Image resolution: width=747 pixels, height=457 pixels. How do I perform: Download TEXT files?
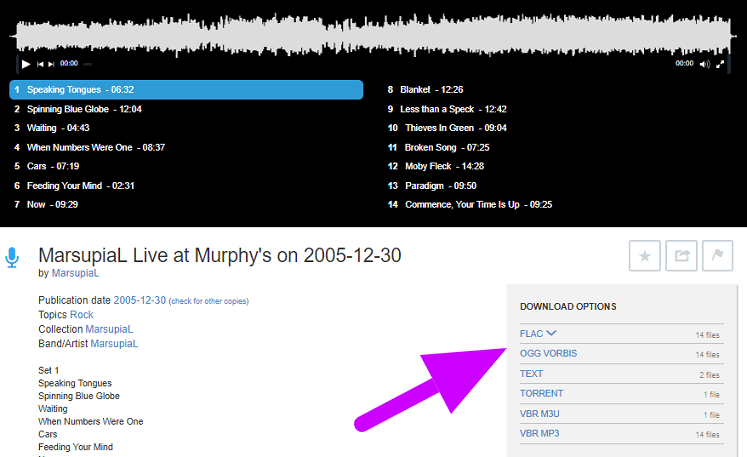pos(531,374)
